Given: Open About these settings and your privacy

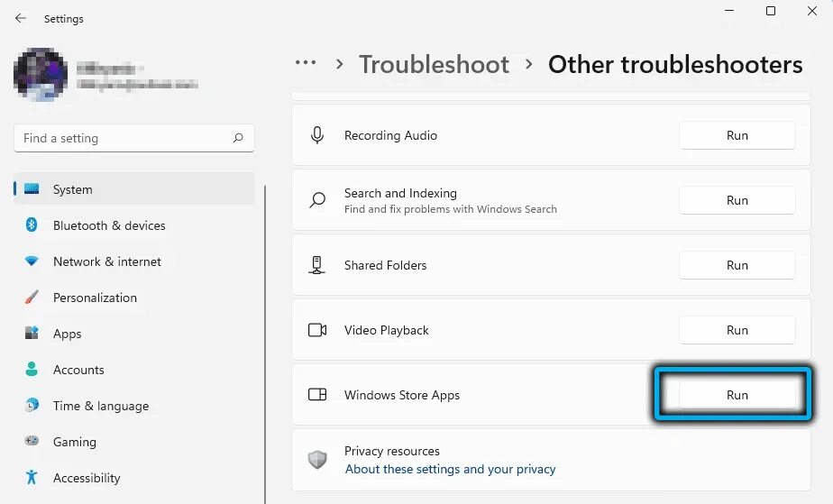Looking at the screenshot, I should pos(450,469).
